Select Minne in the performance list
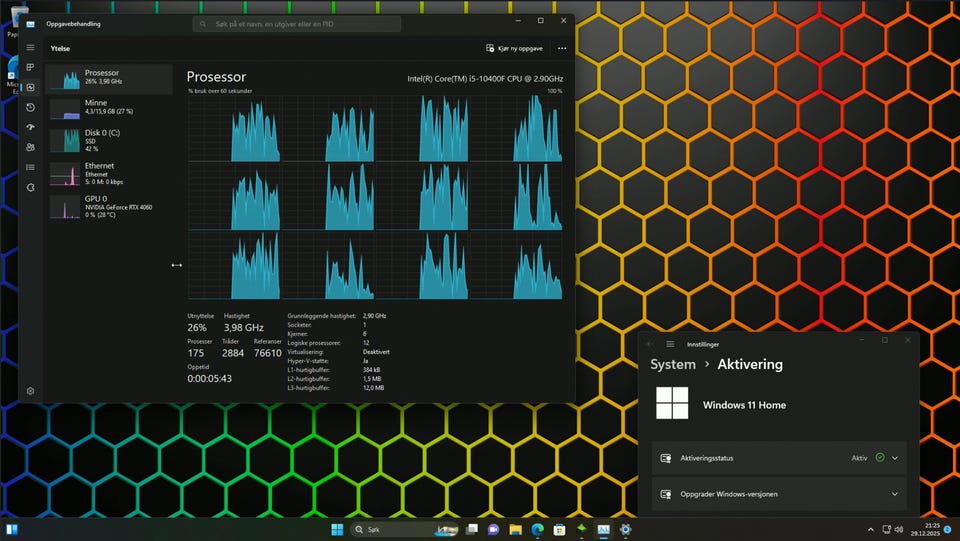The height and width of the screenshot is (541, 960). [x=108, y=107]
